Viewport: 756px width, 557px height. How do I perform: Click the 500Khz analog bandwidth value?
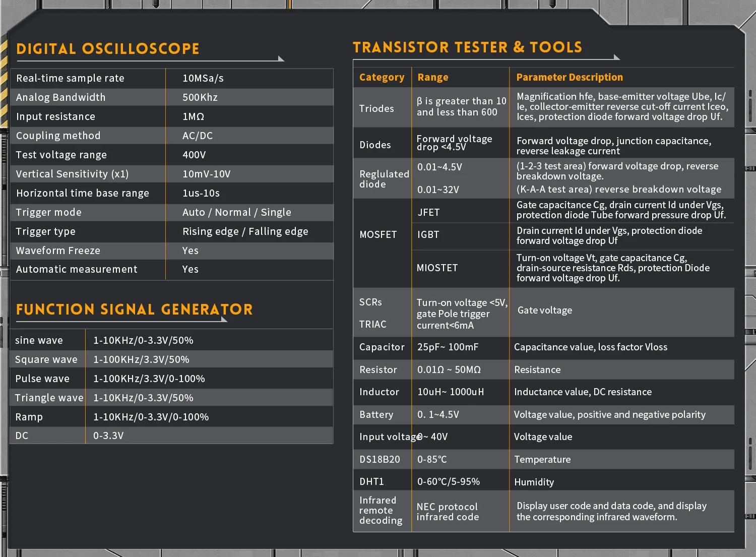pos(200,97)
